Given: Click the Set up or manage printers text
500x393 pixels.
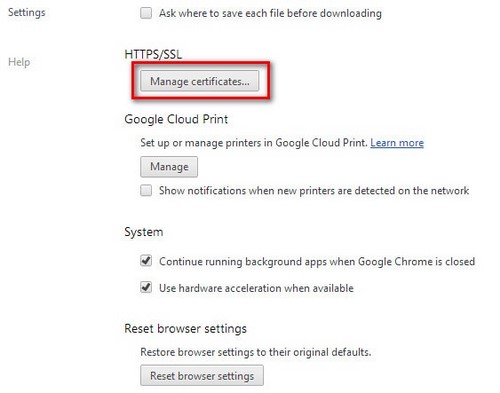Looking at the screenshot, I should [x=254, y=143].
